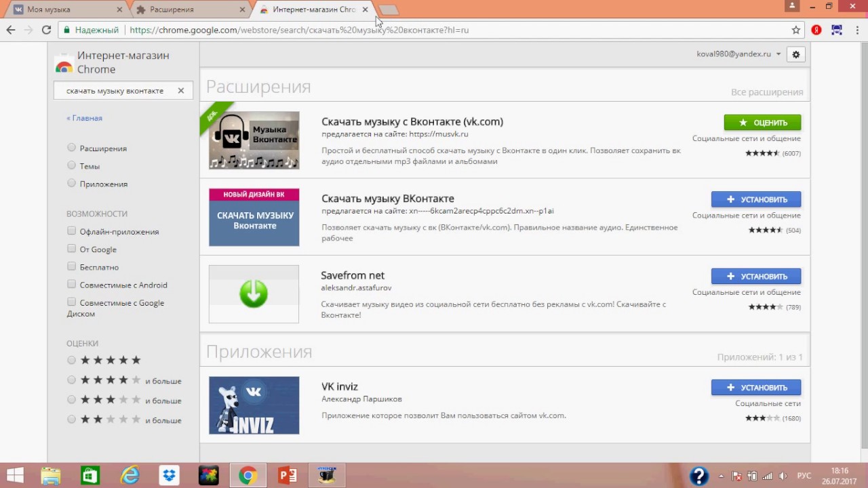The image size is (868, 488).
Task: Click Оценить button for musvk extension
Action: click(x=762, y=123)
